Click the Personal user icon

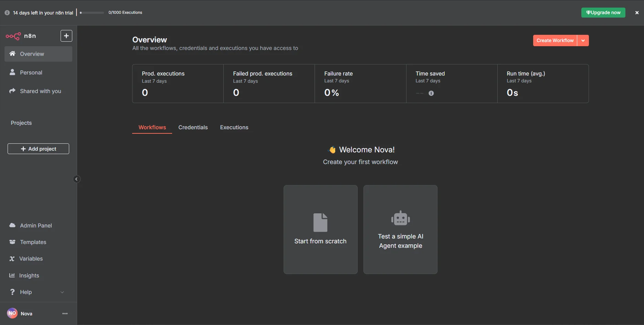12,72
